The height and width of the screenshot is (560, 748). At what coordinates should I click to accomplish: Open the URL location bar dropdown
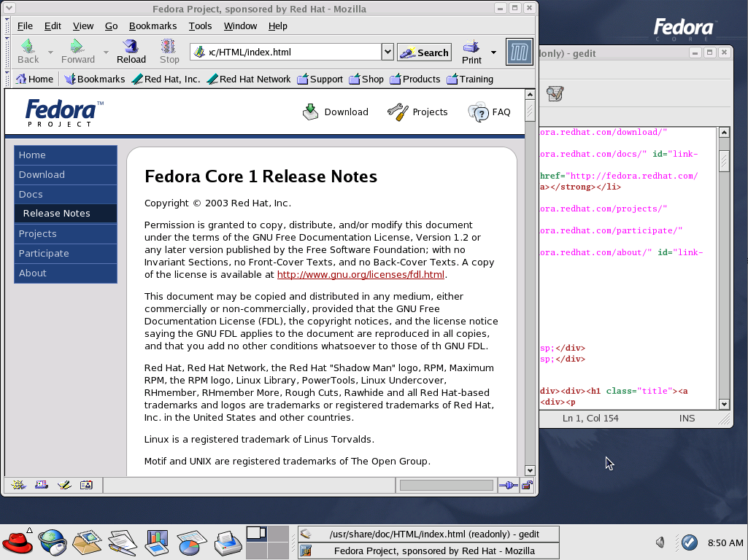(389, 52)
